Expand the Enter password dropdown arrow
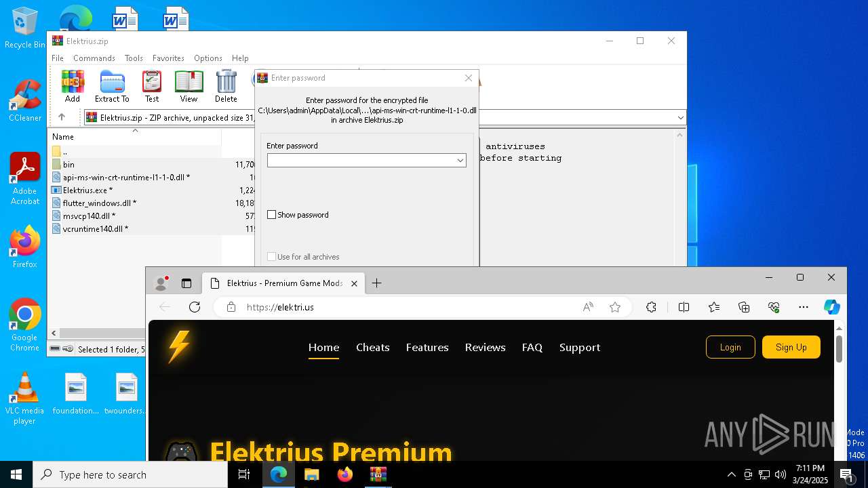 pos(460,161)
